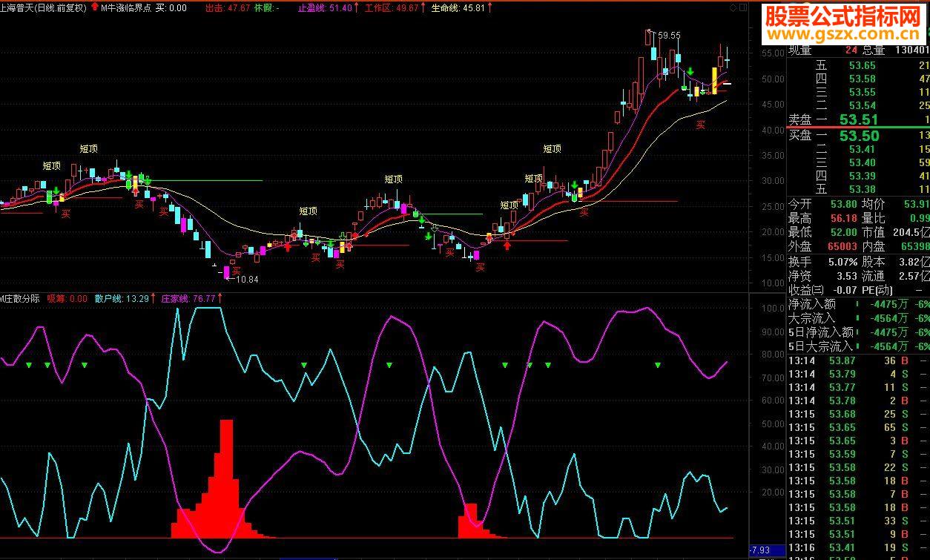Click the 净资 3.53 value

click(x=847, y=276)
